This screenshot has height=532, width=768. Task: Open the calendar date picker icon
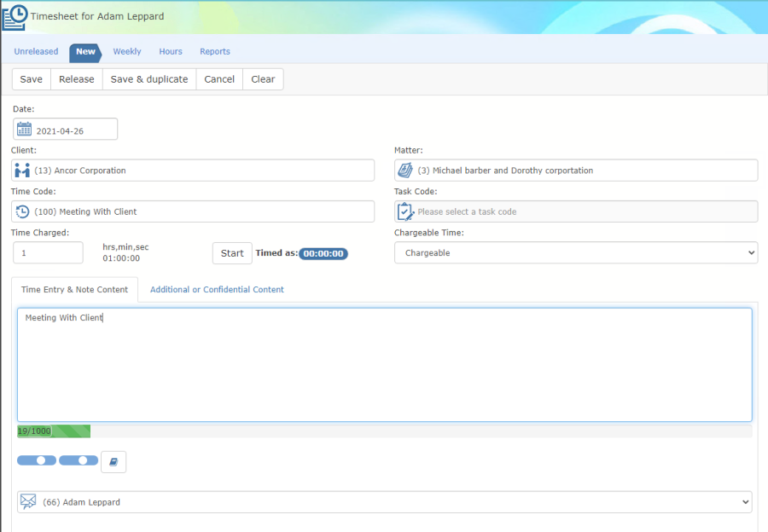click(24, 130)
